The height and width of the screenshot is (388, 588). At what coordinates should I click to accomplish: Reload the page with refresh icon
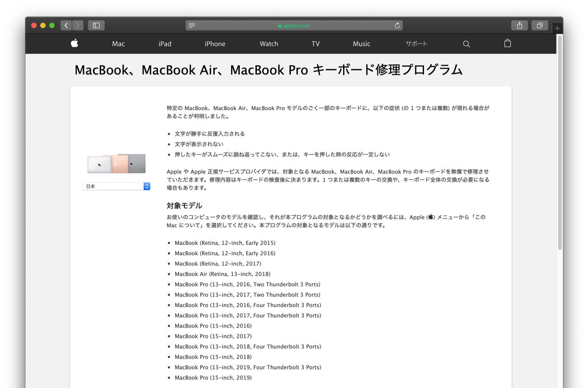397,26
